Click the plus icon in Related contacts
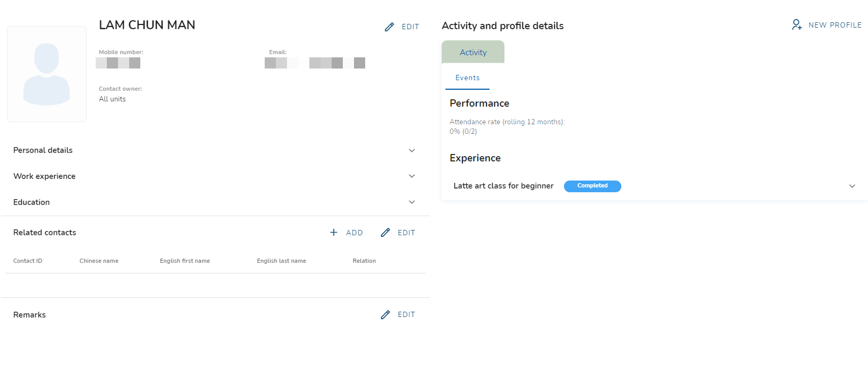 (334, 233)
